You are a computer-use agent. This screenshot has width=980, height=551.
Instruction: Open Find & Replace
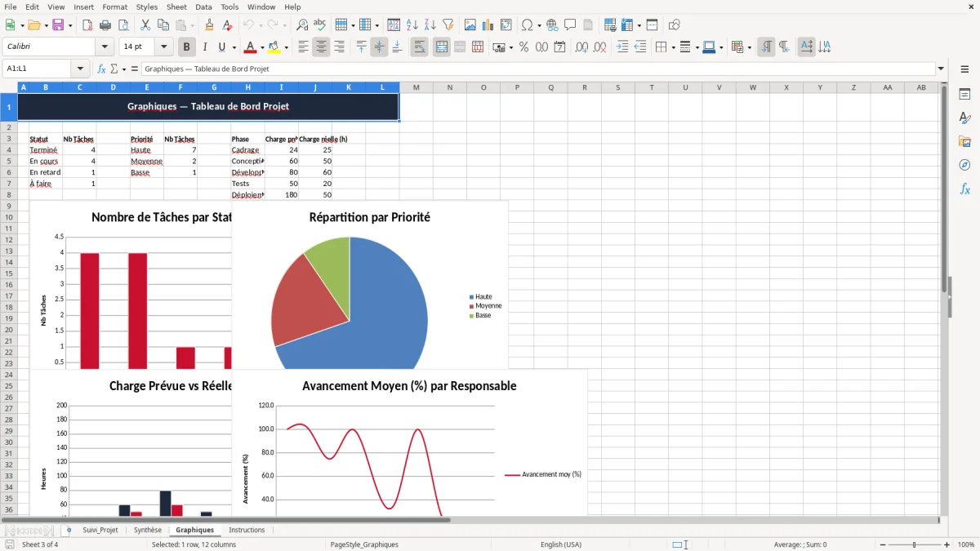point(302,25)
